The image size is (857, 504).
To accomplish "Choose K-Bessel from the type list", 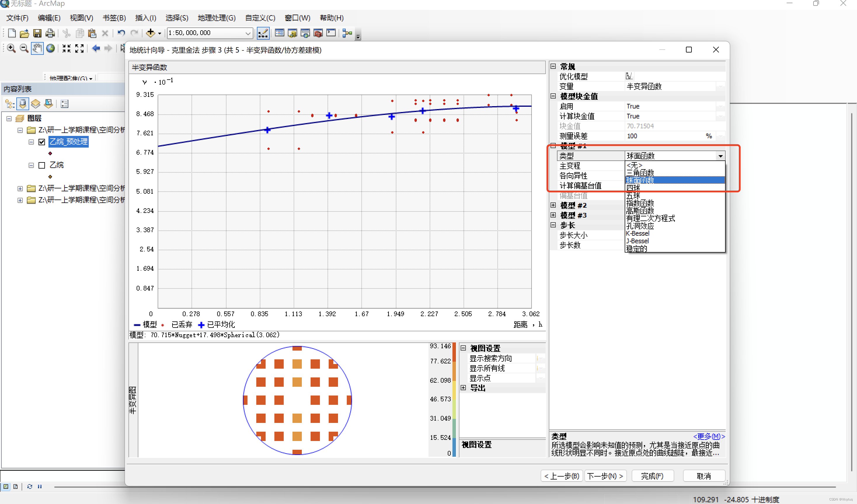I will tap(638, 233).
